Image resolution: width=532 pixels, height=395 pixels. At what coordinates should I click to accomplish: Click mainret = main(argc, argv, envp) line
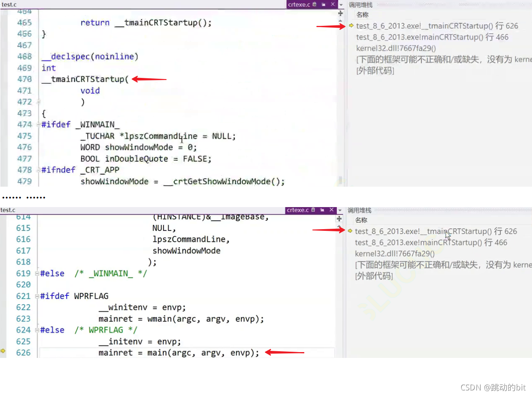179,353
